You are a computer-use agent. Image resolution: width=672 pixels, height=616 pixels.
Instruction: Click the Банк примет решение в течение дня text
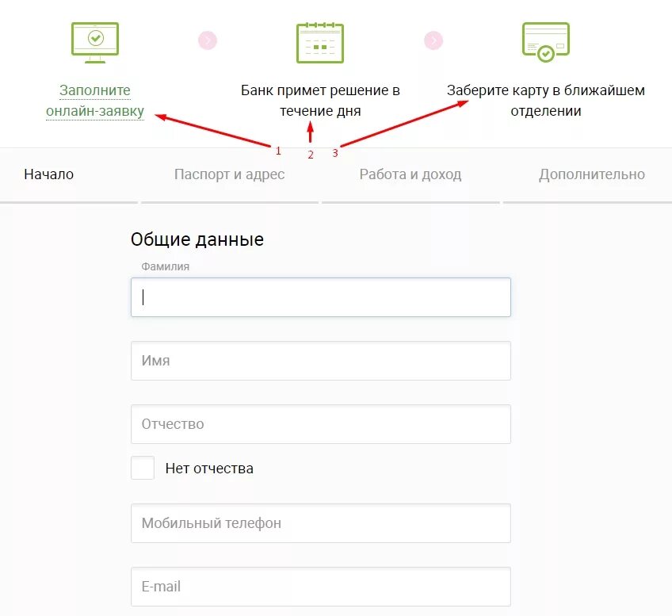point(320,101)
